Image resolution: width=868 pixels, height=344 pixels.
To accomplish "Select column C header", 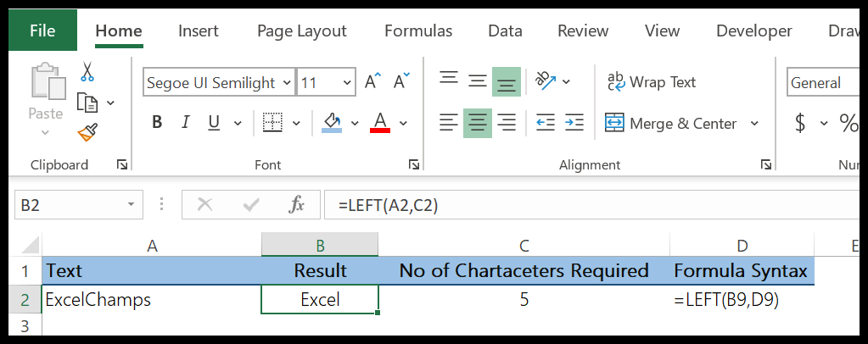I will point(524,245).
